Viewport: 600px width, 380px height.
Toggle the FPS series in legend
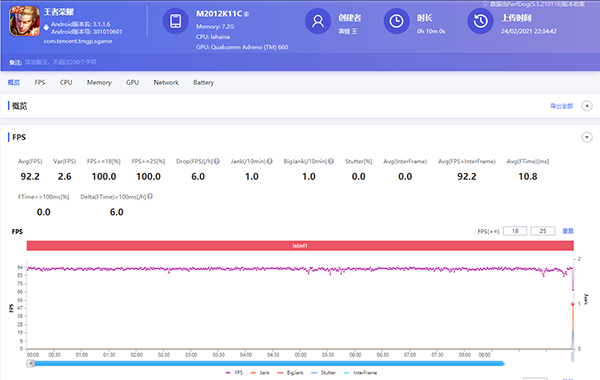tap(234, 373)
